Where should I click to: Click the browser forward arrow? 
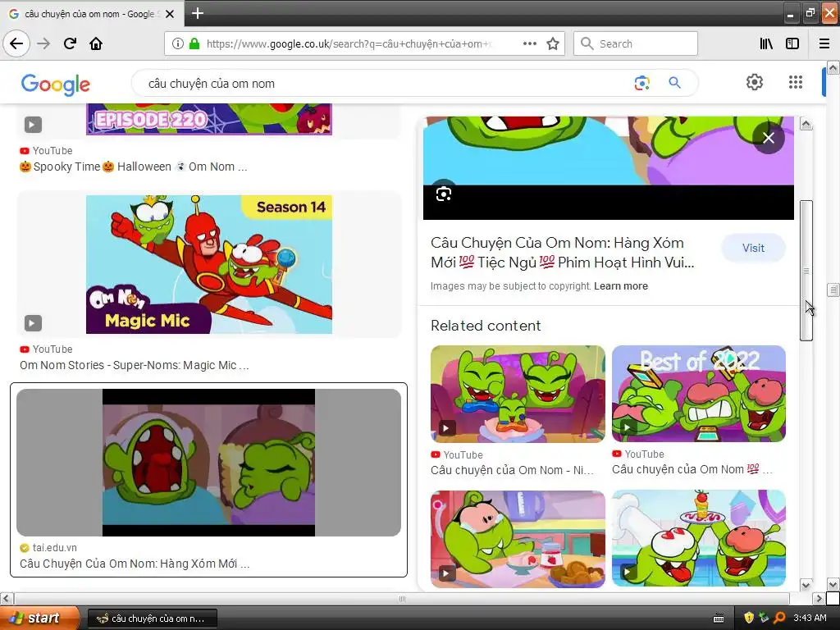click(x=43, y=43)
